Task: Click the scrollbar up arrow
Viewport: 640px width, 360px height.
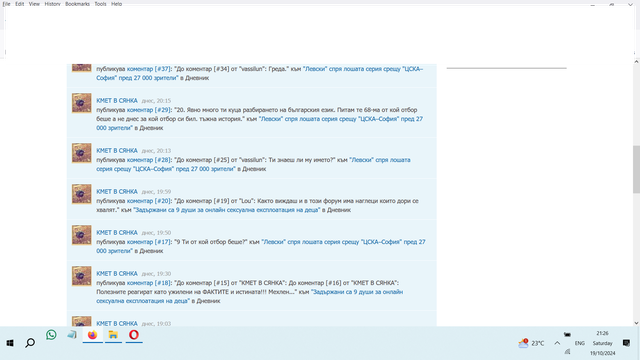Action: point(636,62)
